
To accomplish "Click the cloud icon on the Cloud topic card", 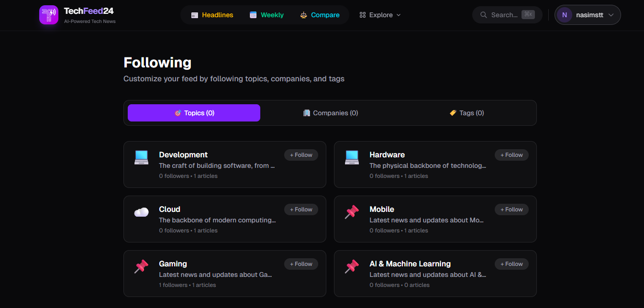I will (x=141, y=211).
